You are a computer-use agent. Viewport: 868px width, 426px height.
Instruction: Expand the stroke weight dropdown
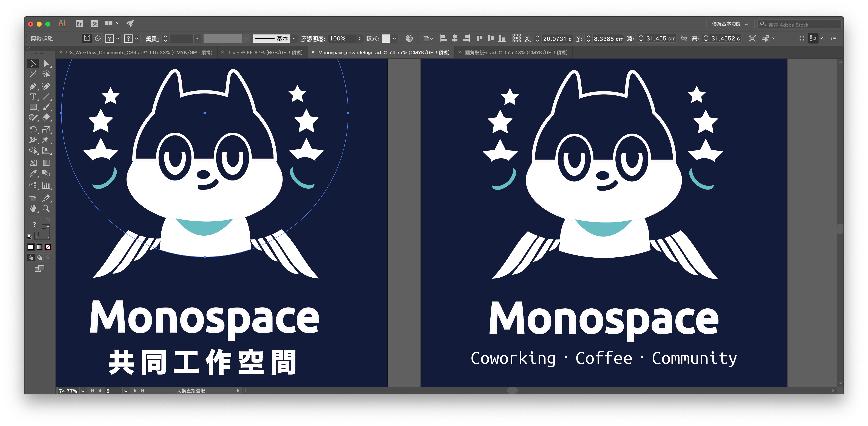(x=197, y=39)
